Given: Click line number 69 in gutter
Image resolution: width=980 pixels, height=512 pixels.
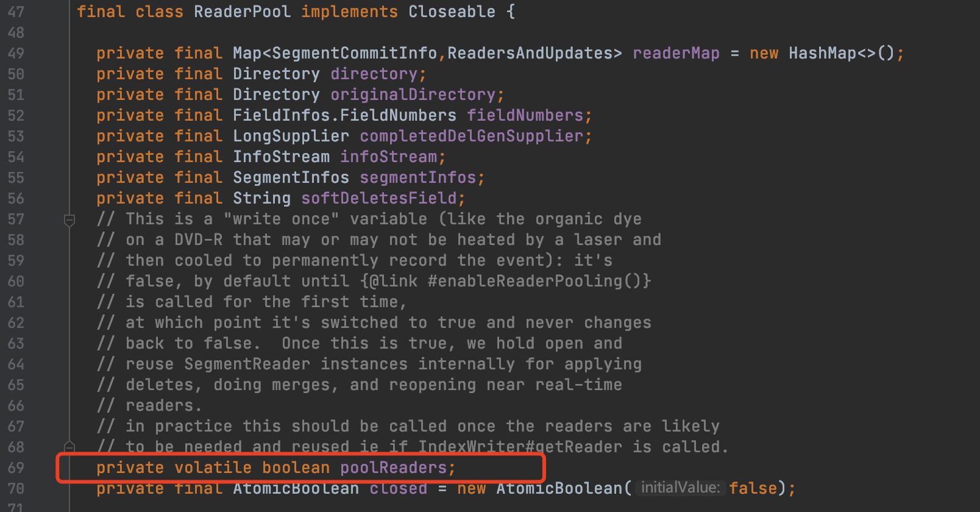Looking at the screenshot, I should tap(16, 468).
